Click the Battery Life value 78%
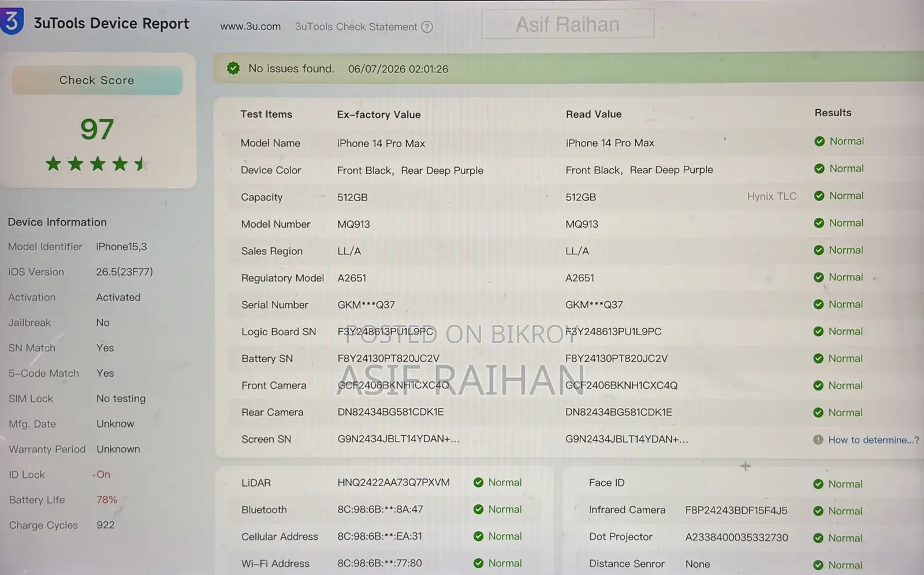Image resolution: width=924 pixels, height=575 pixels. click(107, 500)
